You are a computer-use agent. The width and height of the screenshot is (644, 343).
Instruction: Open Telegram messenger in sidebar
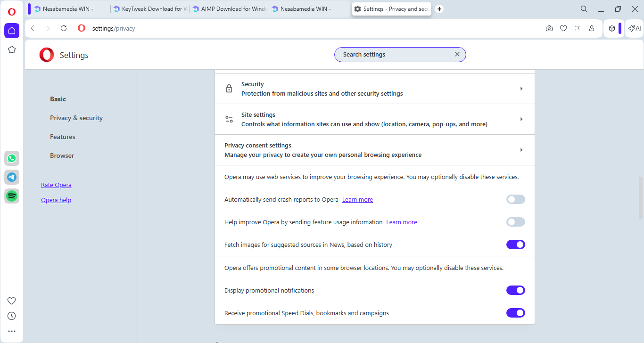coord(12,177)
